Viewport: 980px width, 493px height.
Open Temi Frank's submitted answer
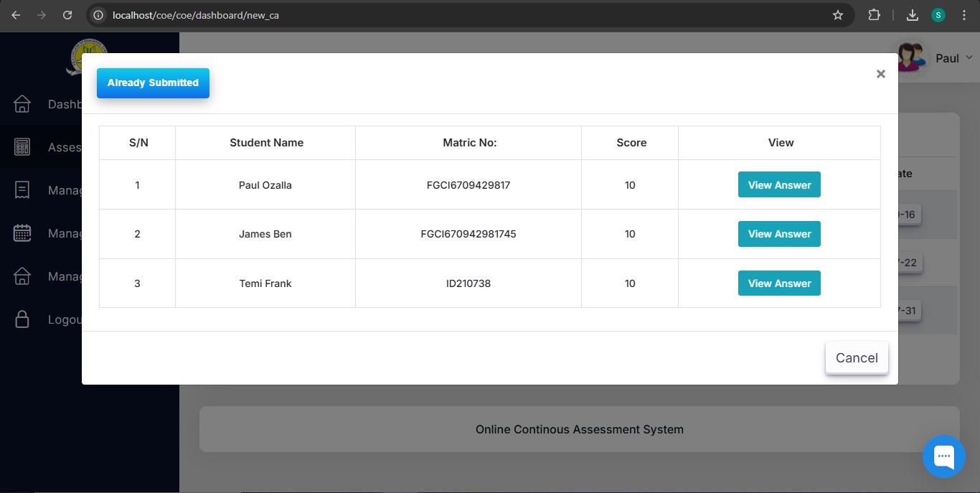click(779, 283)
